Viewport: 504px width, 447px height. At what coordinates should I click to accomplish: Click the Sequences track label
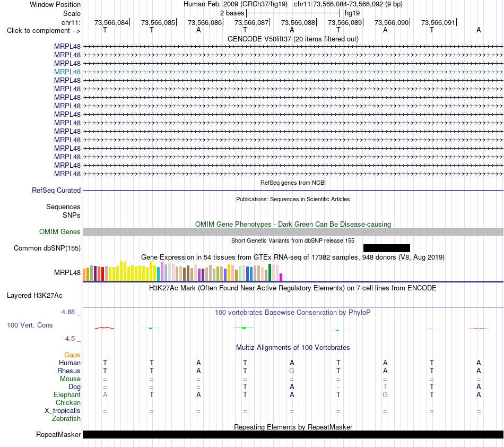coord(63,207)
